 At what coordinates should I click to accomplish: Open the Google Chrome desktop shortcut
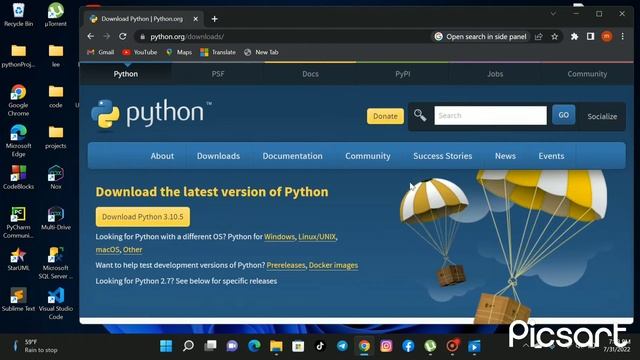click(x=18, y=100)
